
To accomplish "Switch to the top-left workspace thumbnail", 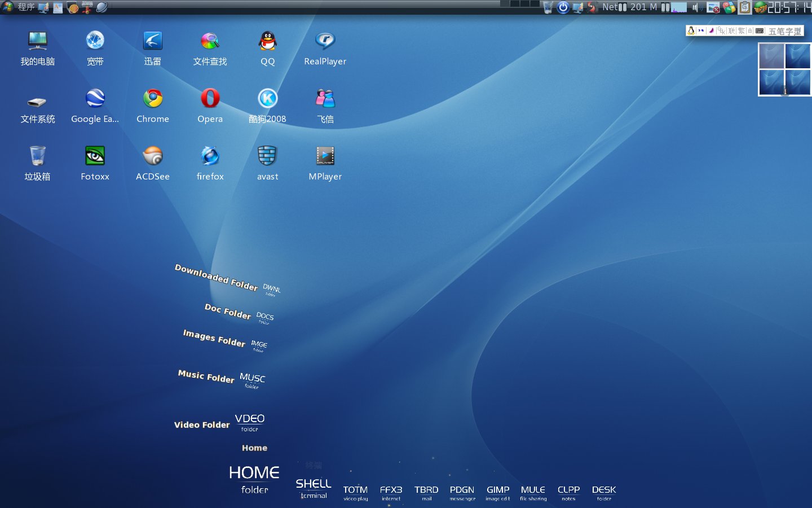I will (x=771, y=56).
